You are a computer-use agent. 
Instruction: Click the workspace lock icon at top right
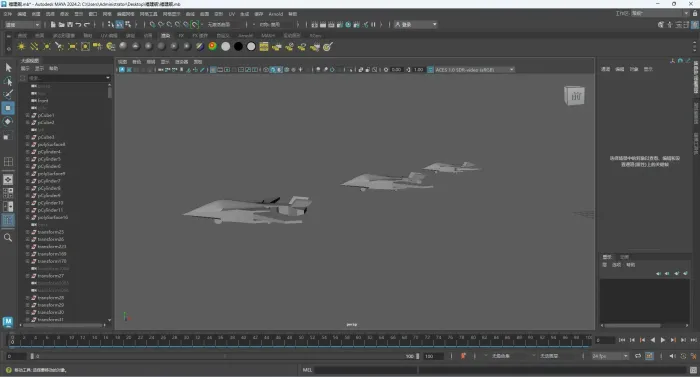click(x=694, y=13)
